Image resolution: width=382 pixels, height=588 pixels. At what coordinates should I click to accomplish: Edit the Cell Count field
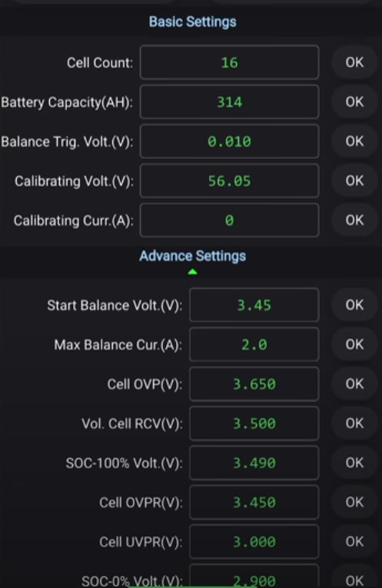pyautogui.click(x=229, y=62)
